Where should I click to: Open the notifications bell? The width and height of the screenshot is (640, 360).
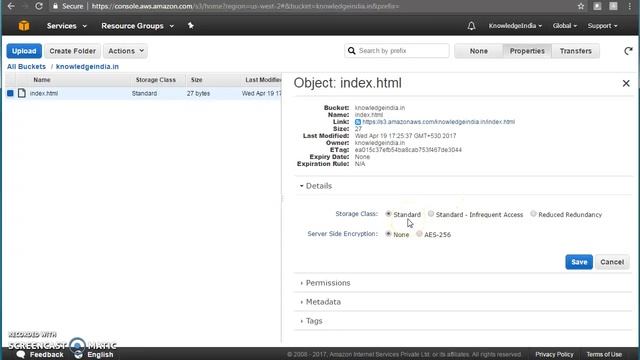471,26
